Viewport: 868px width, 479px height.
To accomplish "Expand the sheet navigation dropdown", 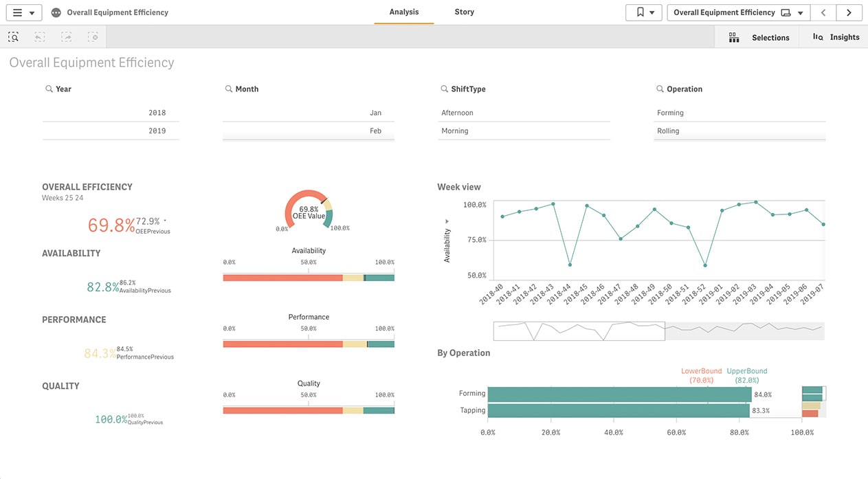I will [799, 12].
